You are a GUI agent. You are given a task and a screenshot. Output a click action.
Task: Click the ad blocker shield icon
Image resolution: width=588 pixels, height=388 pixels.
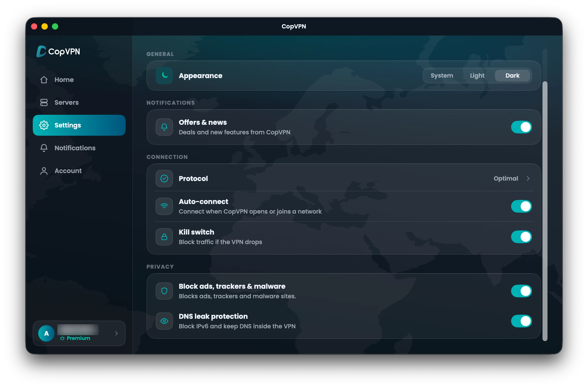164,291
